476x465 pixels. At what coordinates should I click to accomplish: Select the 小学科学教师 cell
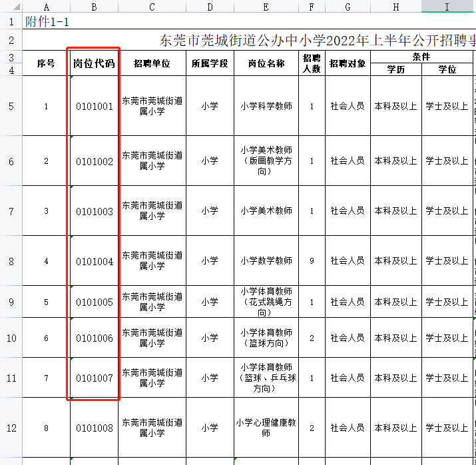pos(266,106)
